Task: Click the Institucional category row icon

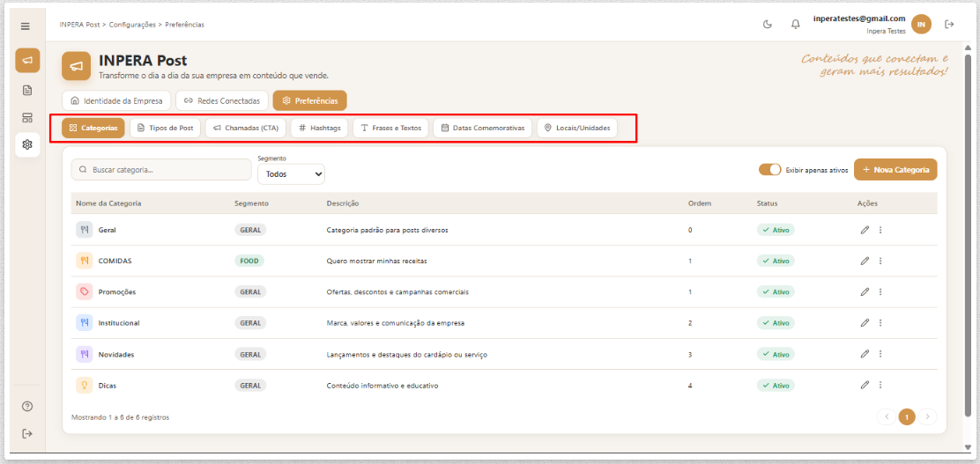Action: 85,323
